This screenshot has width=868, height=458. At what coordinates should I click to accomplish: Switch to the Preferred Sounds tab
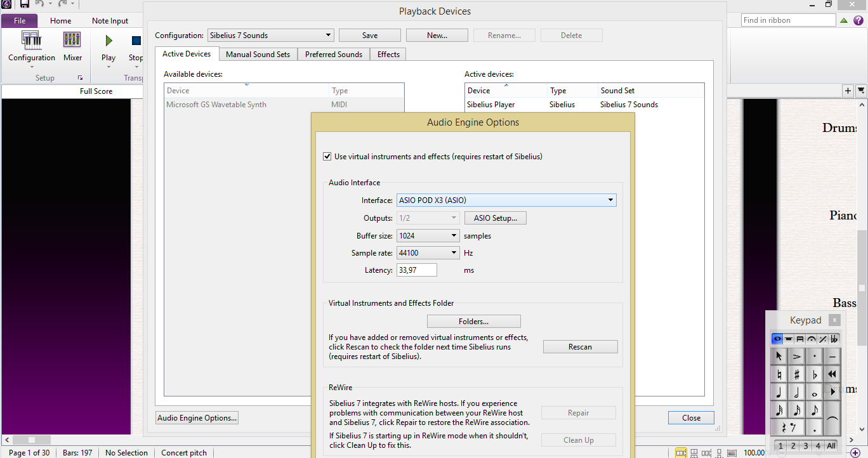[x=334, y=55]
